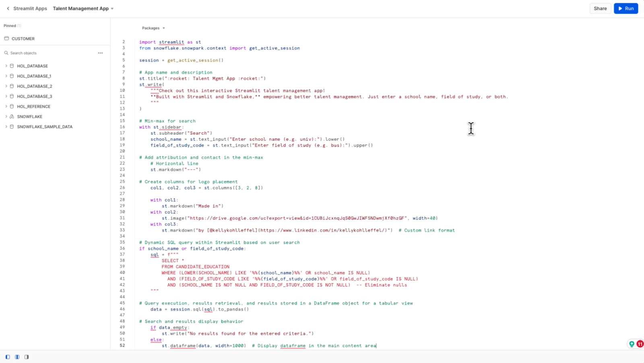The image size is (644, 363).
Task: Click the 'SELECT *' SQL line
Action: pyautogui.click(x=173, y=260)
